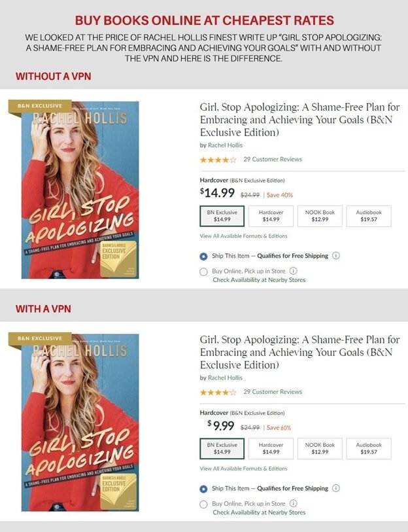The height and width of the screenshot is (532, 408).
Task: Click the star rating in the top listing
Action: click(218, 160)
